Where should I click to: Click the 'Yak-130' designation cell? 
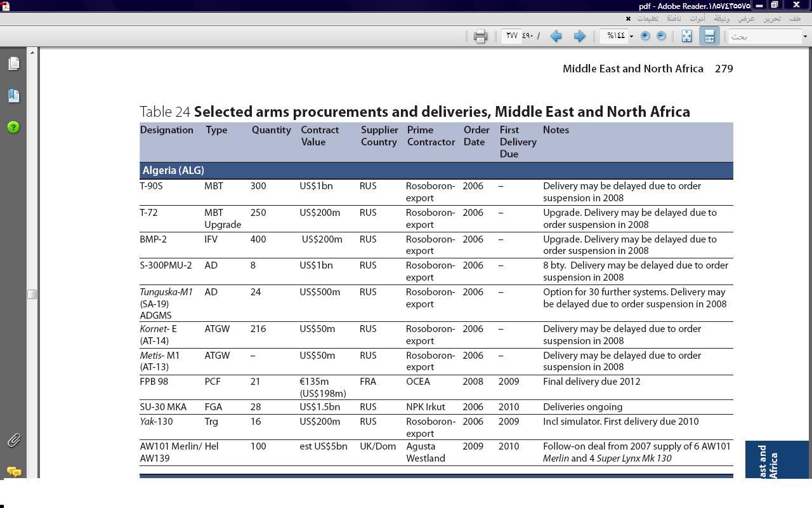coord(156,422)
